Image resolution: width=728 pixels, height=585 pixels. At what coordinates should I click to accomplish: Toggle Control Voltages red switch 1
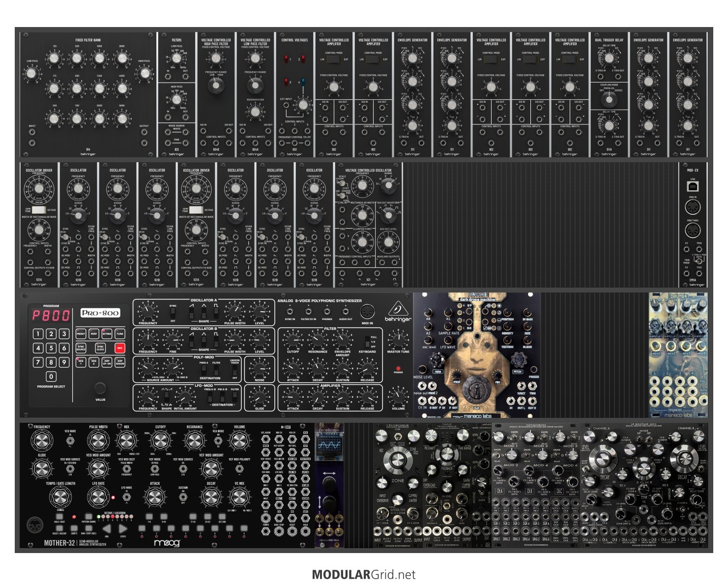point(286,59)
